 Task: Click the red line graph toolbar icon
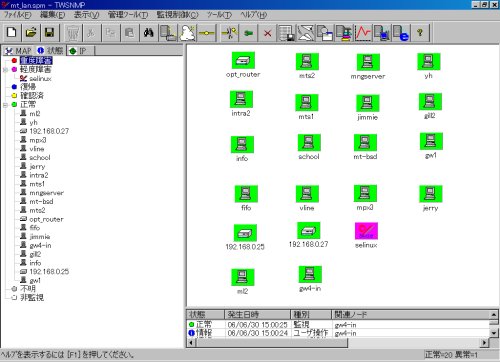[x=363, y=33]
